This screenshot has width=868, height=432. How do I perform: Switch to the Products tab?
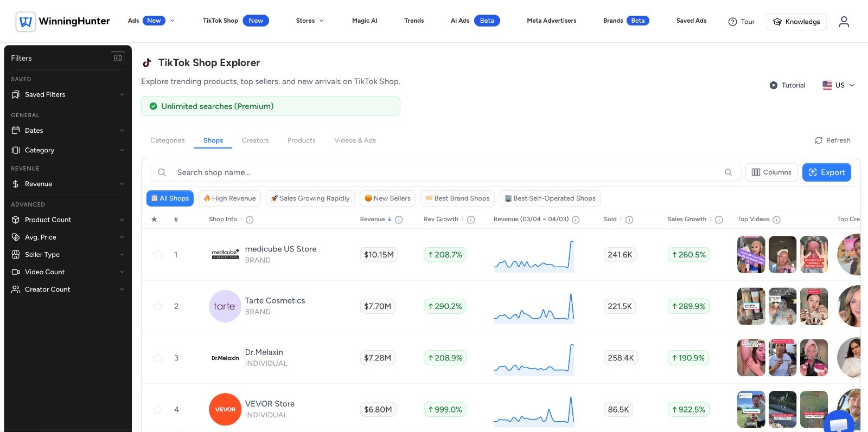(x=302, y=140)
